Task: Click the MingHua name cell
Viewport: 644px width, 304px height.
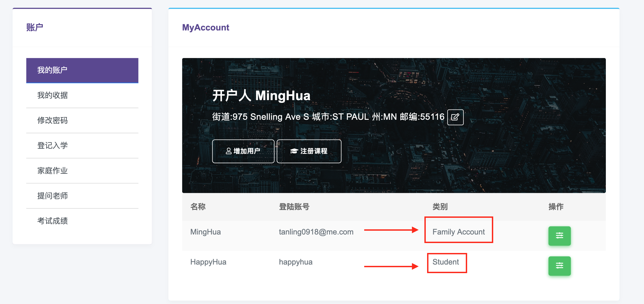Action: pos(206,232)
